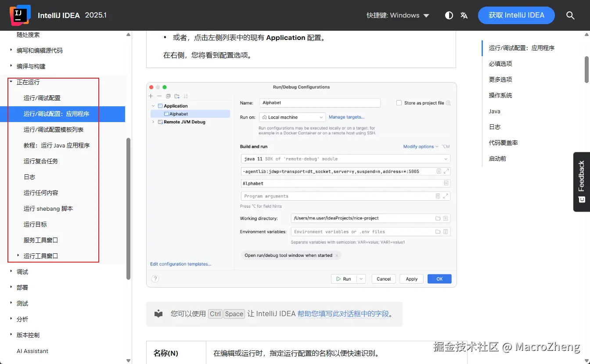
Task: Jump to 日志 in right page outline
Action: [495, 127]
